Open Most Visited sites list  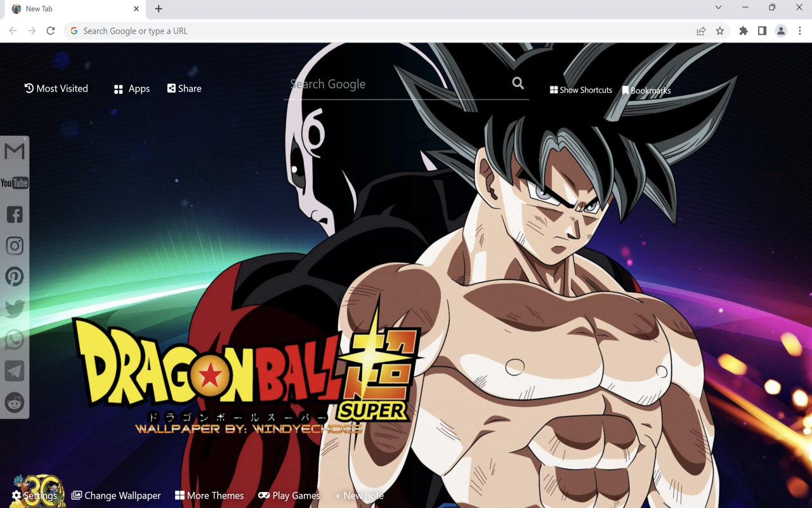[56, 88]
